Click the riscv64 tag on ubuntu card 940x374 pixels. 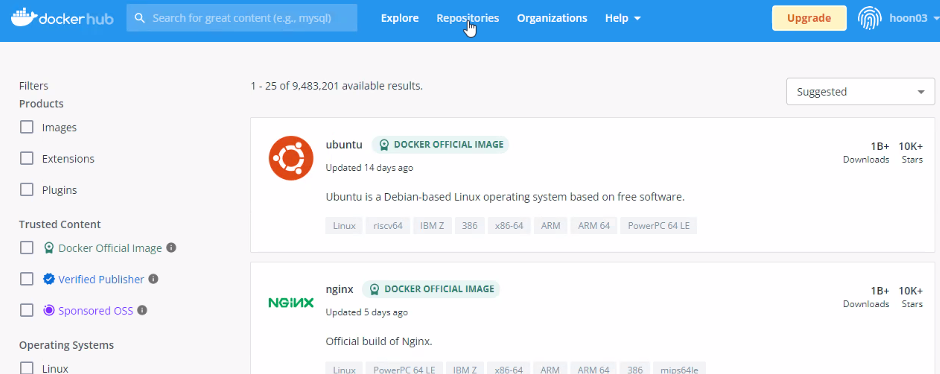coord(388,226)
